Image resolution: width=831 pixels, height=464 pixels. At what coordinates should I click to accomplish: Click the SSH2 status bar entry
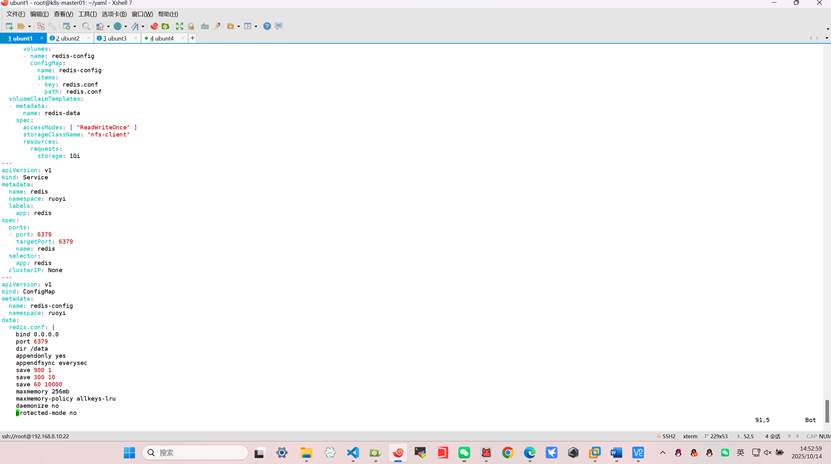[668, 436]
